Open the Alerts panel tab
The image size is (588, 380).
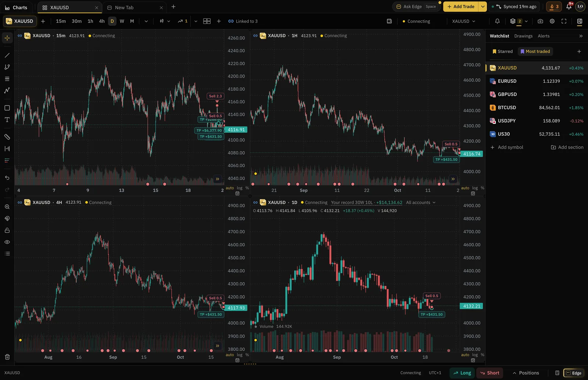click(x=544, y=36)
